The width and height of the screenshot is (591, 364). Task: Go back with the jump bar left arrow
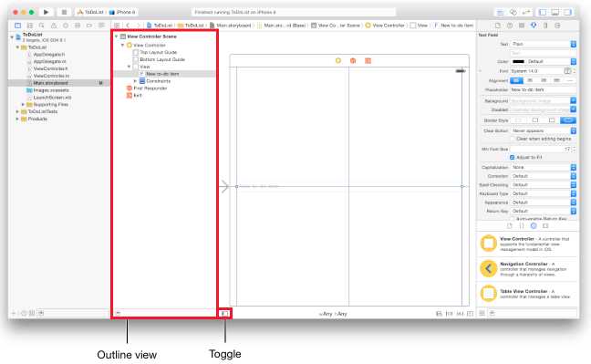tap(128, 26)
